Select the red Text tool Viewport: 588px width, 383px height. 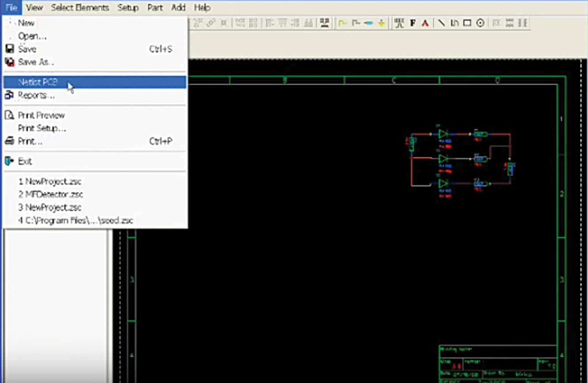(425, 23)
